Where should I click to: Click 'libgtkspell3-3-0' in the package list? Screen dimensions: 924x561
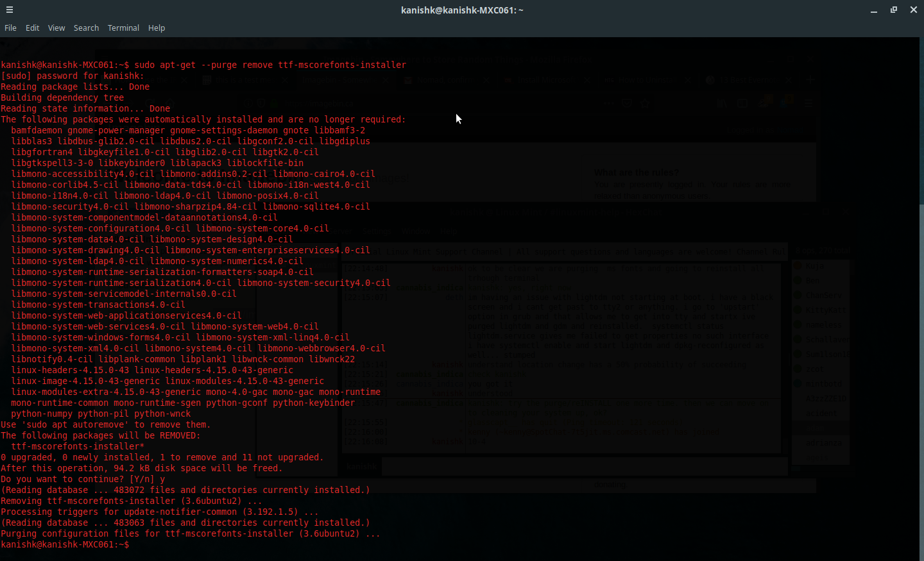point(52,163)
